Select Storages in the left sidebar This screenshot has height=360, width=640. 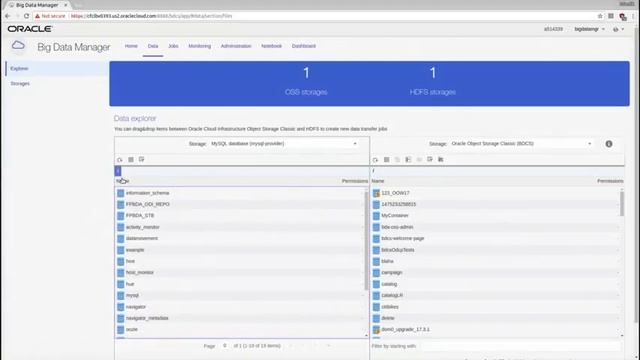(x=57, y=84)
